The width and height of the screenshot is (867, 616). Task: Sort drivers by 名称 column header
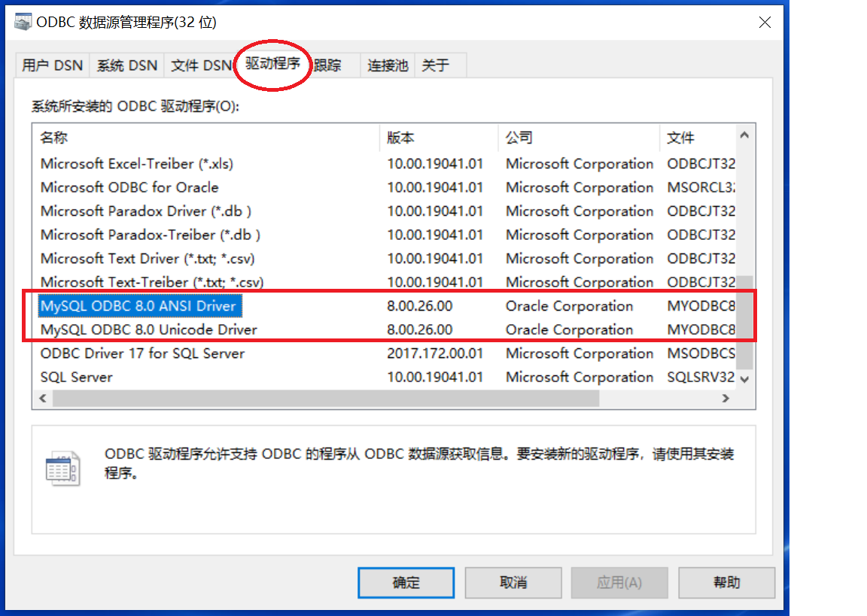(x=206, y=138)
